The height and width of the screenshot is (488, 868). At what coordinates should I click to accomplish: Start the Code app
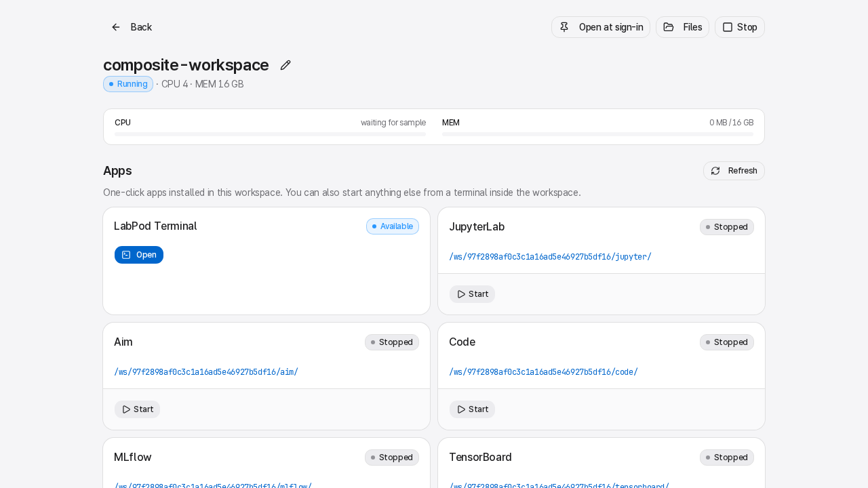[x=472, y=409]
